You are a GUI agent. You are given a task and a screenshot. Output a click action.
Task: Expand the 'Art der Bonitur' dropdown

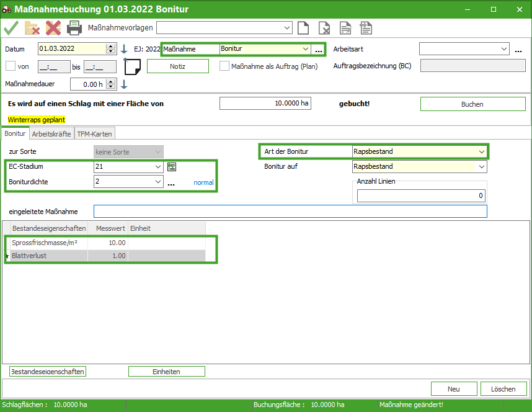coord(481,151)
